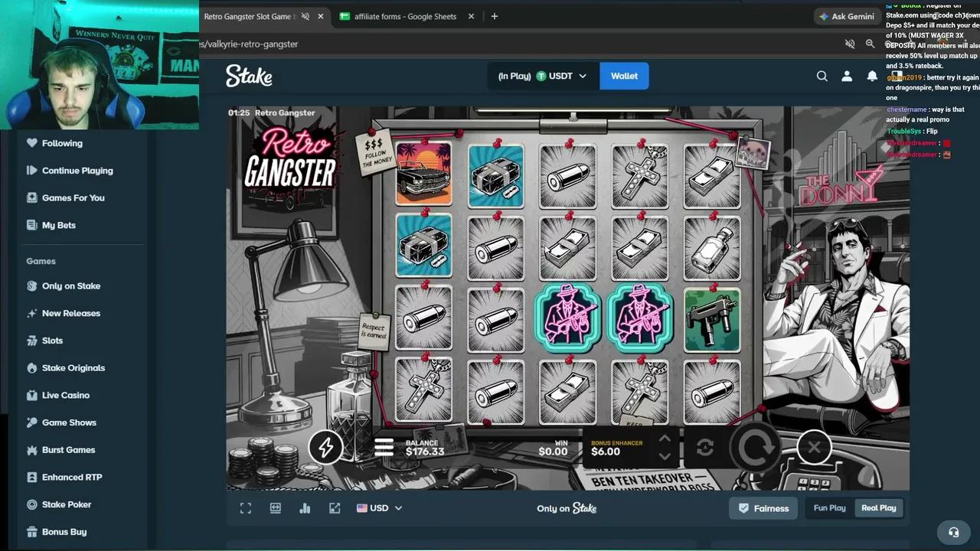Open the slot game hamburger menu
980x551 pixels.
384,448
